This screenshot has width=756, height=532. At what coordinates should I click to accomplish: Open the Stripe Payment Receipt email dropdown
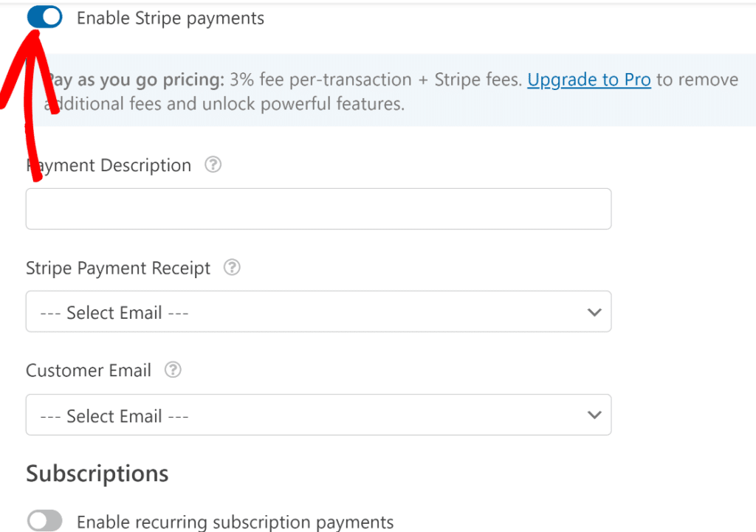pos(318,311)
